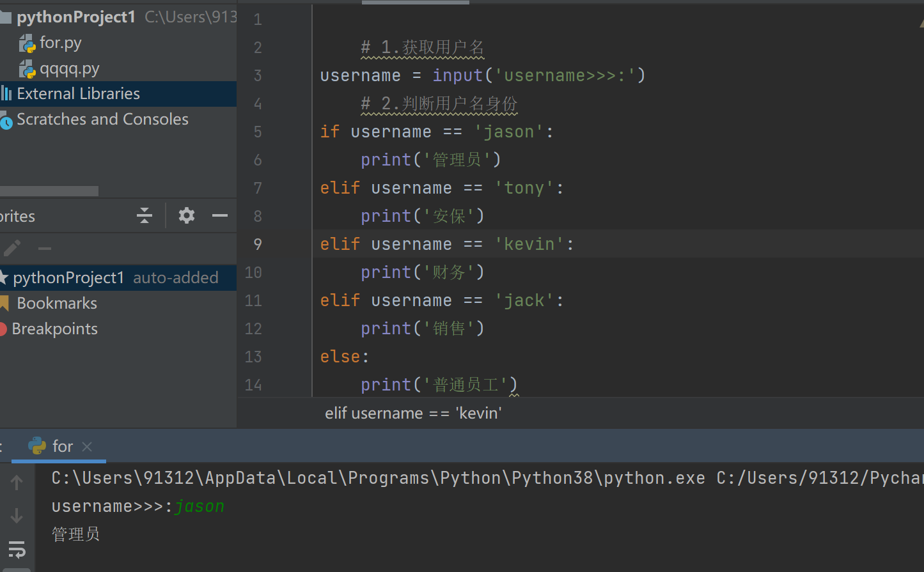Click print('管理员') on line 6
This screenshot has height=572, width=924.
point(431,160)
